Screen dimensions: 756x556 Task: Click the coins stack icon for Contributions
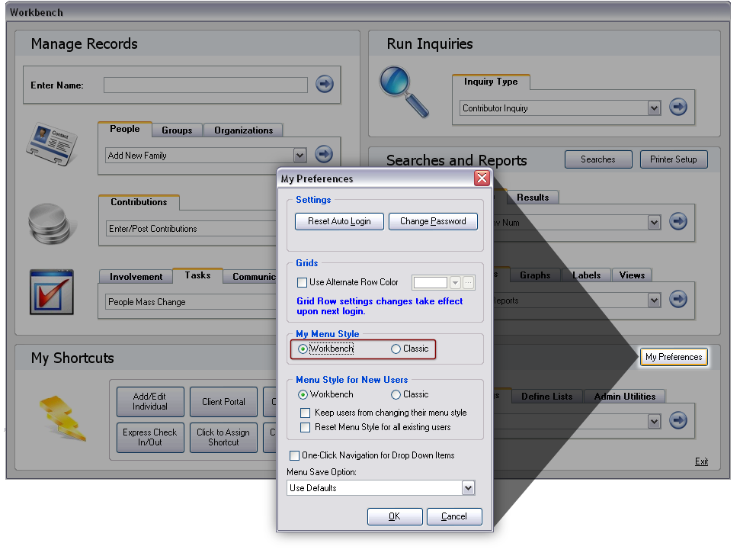pos(49,224)
